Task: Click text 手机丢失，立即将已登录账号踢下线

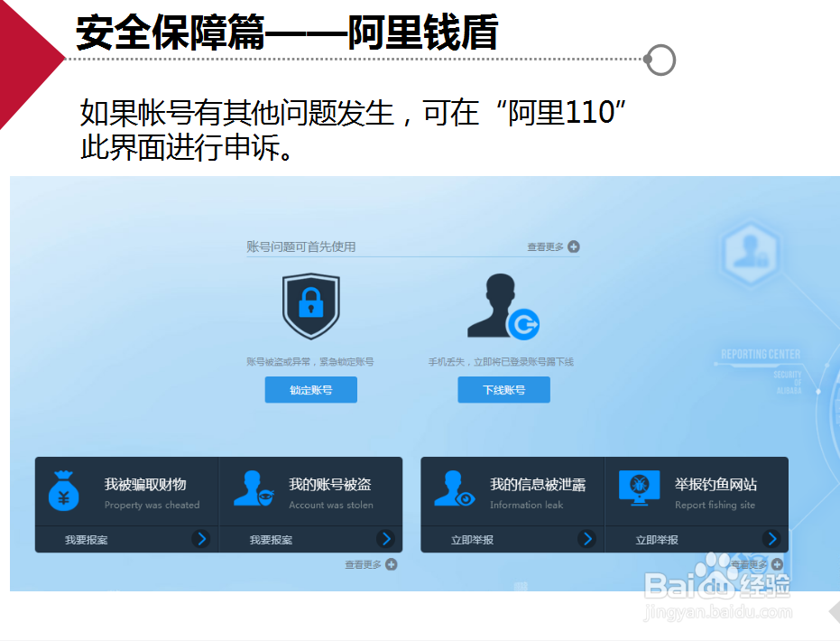Action: (x=501, y=362)
